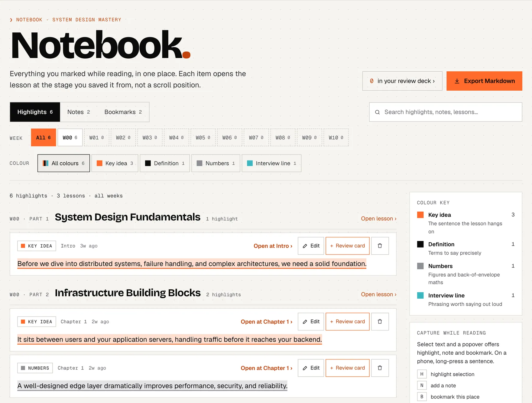
Task: Open the Bookmarks tab
Action: pos(123,112)
